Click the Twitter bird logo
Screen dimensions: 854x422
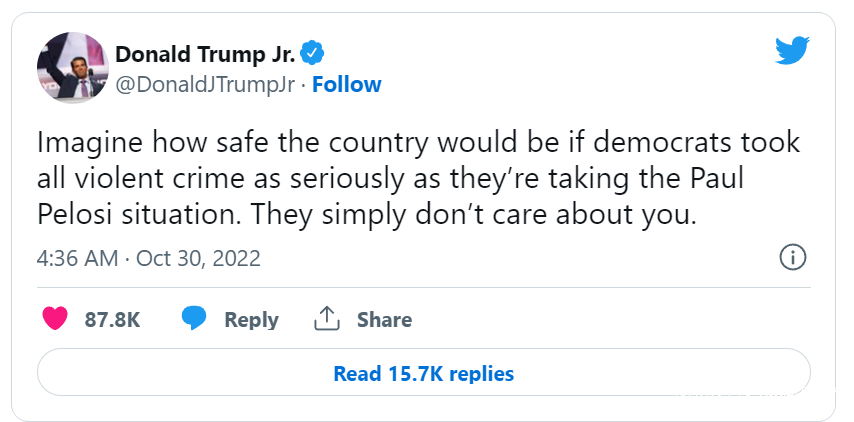(x=792, y=51)
